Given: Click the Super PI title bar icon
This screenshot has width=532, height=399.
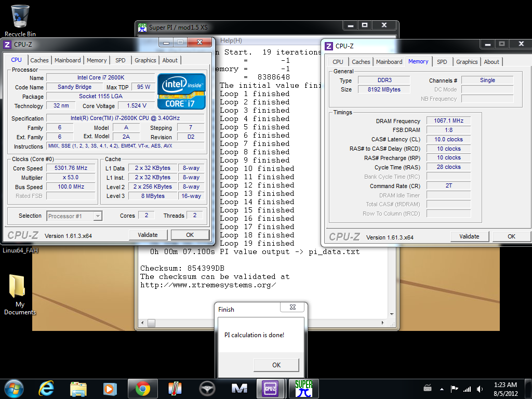Looking at the screenshot, I should pos(142,28).
